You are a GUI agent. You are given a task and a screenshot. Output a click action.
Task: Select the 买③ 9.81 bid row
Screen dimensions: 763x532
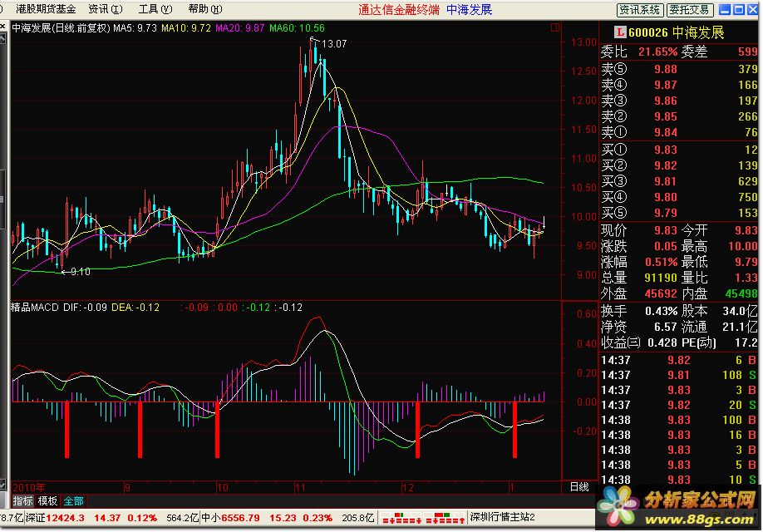679,181
